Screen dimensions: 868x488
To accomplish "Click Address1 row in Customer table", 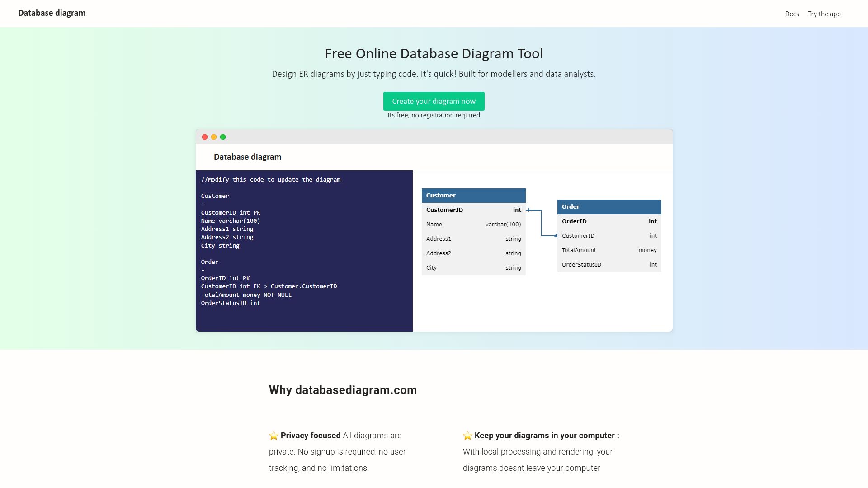I will tap(473, 239).
